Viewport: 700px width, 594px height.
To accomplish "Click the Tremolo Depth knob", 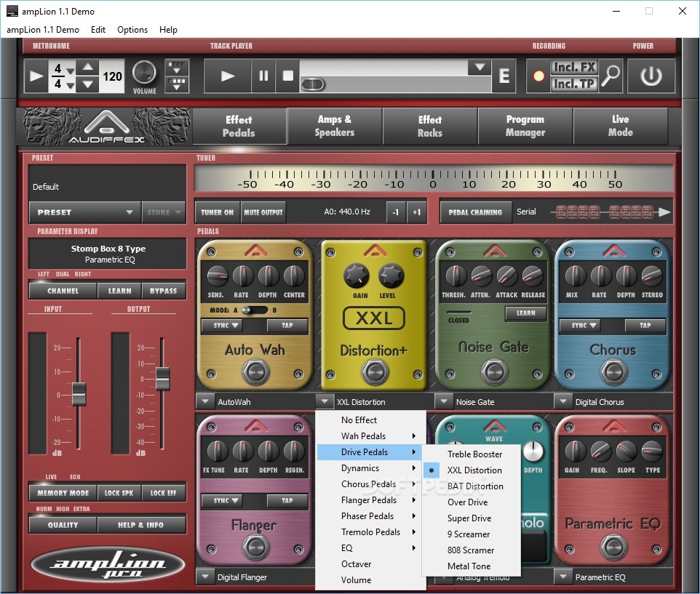I will coord(533,451).
